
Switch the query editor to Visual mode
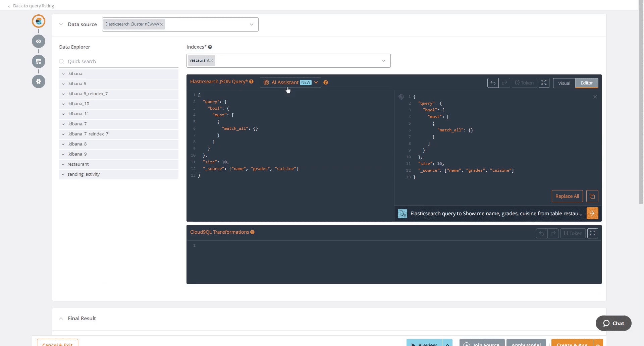[564, 83]
